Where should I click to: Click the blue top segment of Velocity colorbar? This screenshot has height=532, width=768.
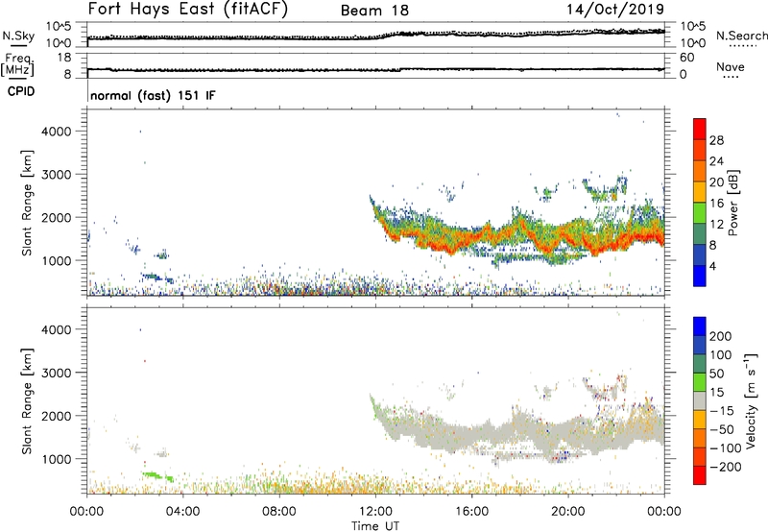click(x=700, y=326)
